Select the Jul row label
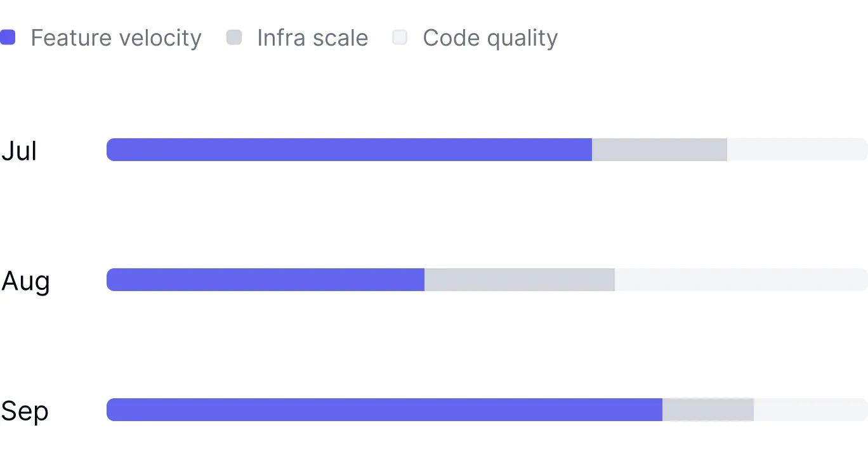 click(19, 151)
